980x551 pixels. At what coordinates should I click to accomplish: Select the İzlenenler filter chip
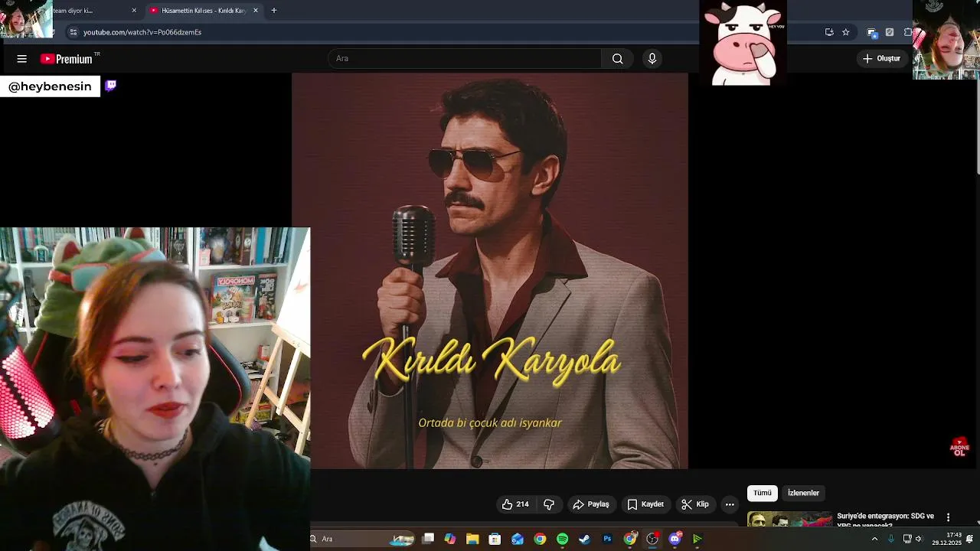click(803, 493)
